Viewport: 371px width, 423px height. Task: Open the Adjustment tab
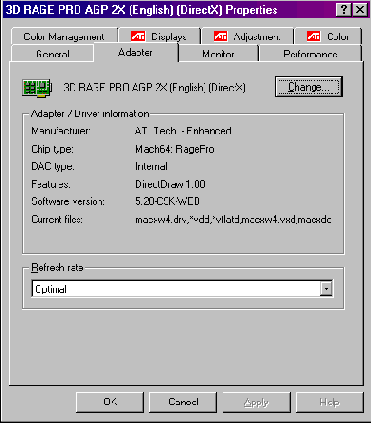(248, 36)
